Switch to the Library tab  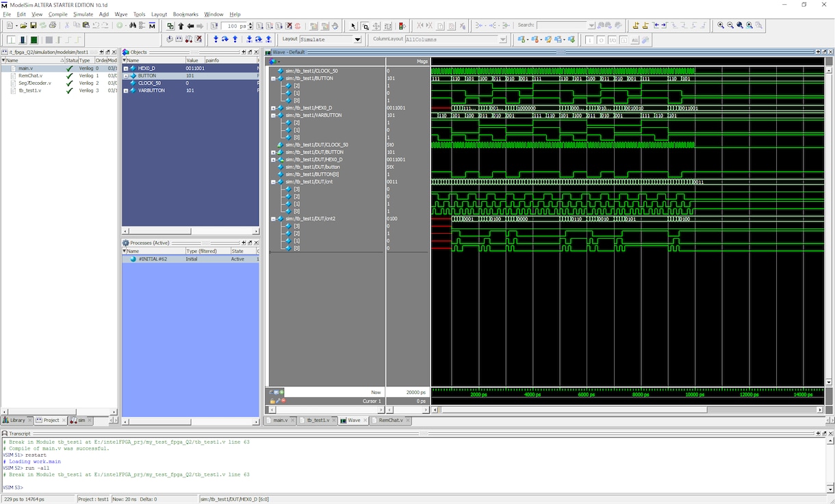click(17, 420)
